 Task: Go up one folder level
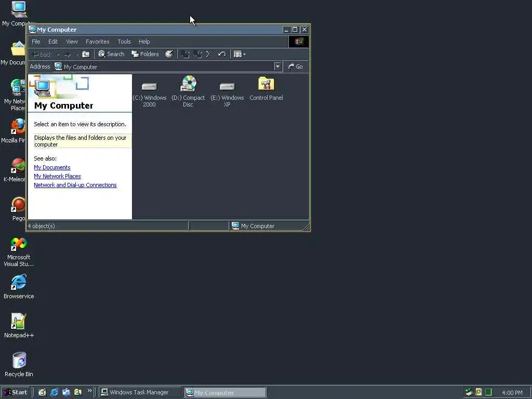click(x=86, y=54)
